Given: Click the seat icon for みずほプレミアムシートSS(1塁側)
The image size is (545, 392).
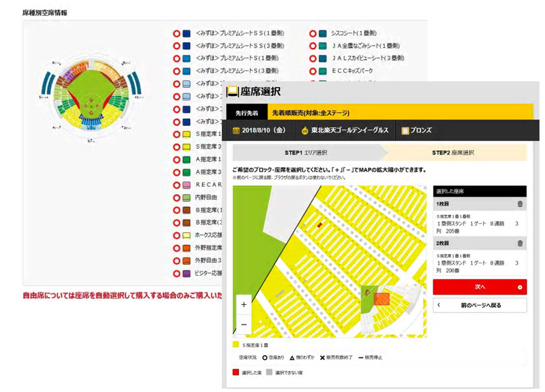Looking at the screenshot, I should tap(187, 33).
